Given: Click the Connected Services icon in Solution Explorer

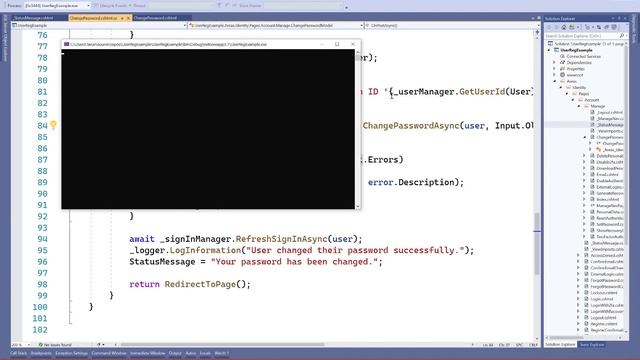Looking at the screenshot, I should 562,56.
